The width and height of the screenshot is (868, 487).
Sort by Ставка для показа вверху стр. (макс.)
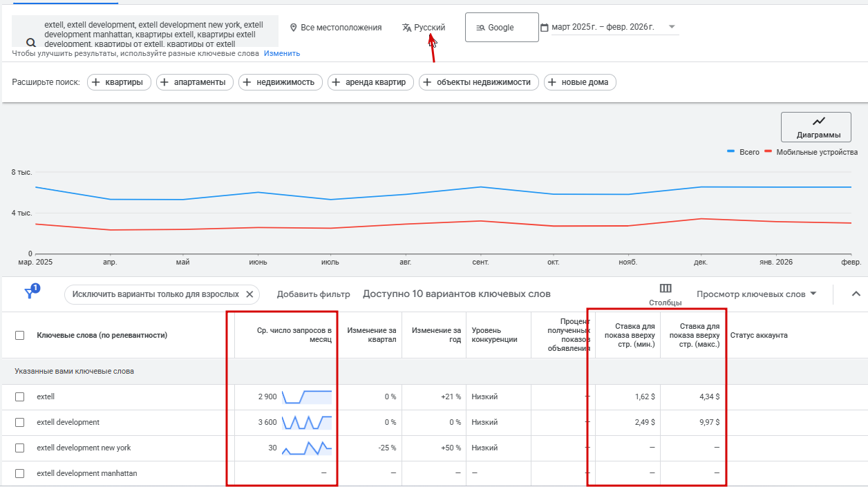[694, 335]
